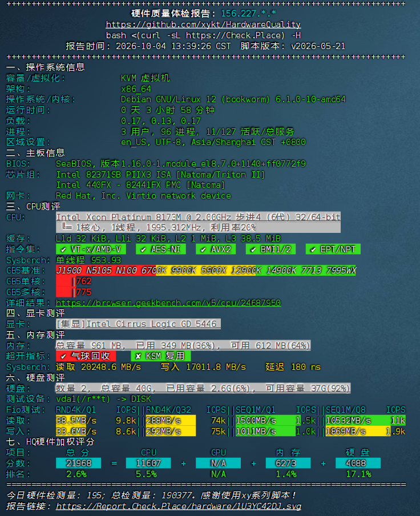The width and height of the screenshot is (420, 516).
Task: Click the uptime 0 天 3 小时 58 分钟
Action: (168, 110)
